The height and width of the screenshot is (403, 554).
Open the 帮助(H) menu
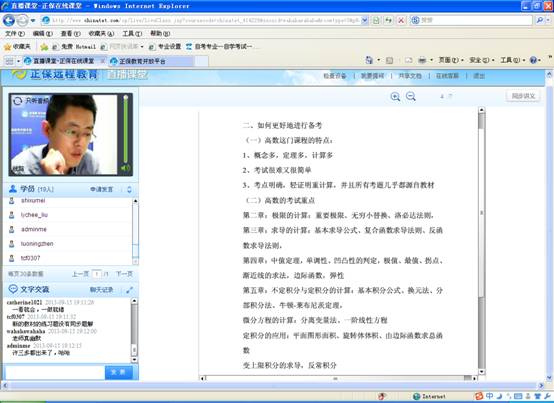point(160,34)
